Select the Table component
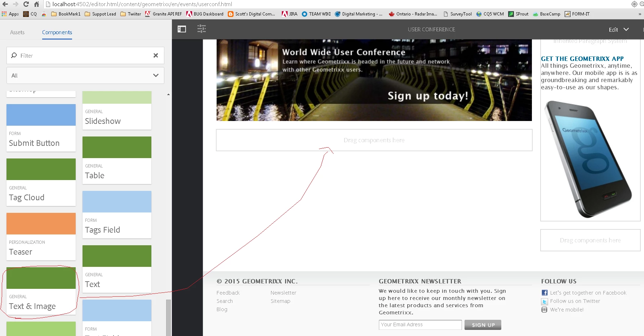Image resolution: width=644 pixels, height=336 pixels. coord(117,160)
